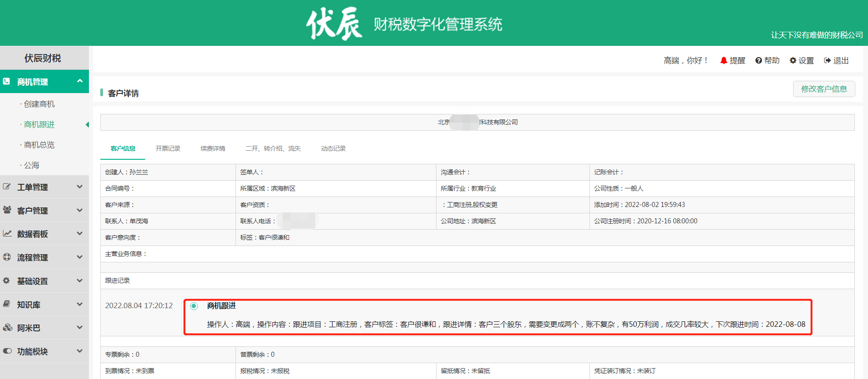Click the 功能模块 toggle icon
868x379 pixels.
tap(7, 351)
